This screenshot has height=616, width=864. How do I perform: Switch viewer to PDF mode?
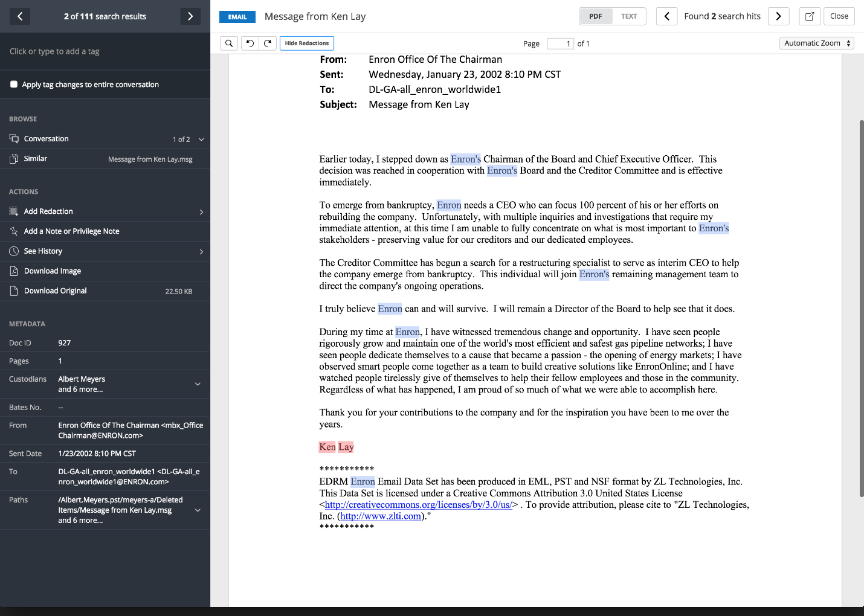tap(596, 16)
